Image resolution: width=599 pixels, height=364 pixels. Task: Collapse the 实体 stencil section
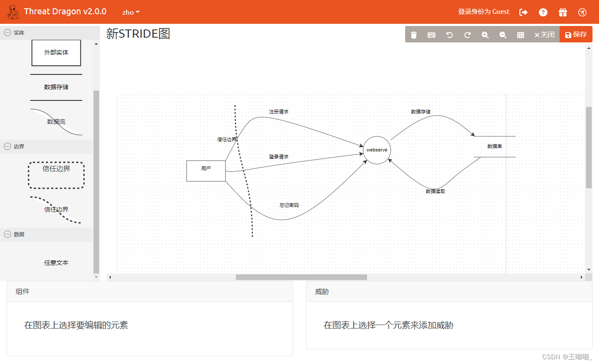(x=7, y=32)
